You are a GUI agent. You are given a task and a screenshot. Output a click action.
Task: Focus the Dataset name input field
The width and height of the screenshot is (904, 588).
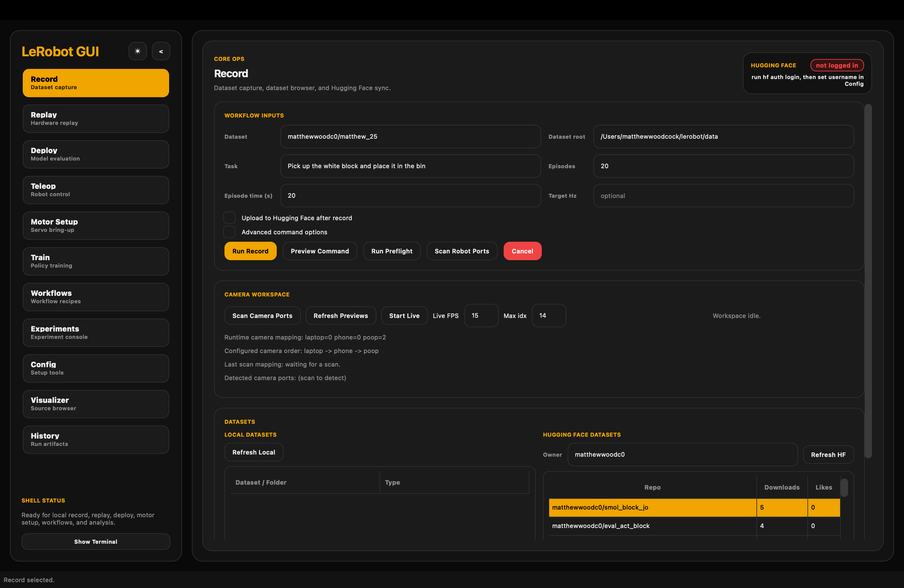pos(410,136)
